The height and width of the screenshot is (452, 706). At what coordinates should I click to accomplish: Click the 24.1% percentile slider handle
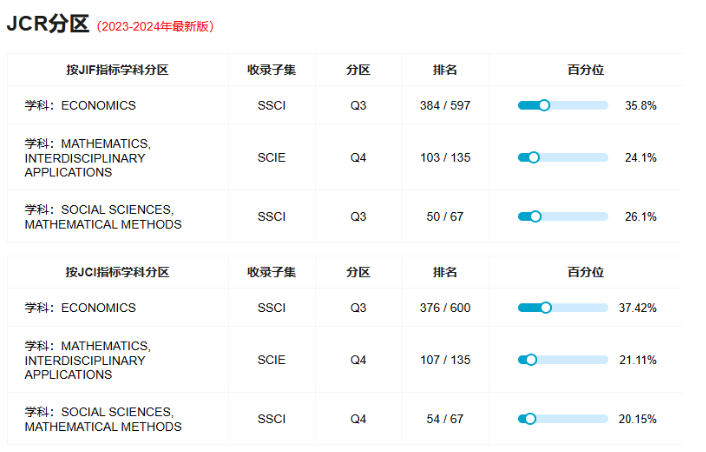tap(534, 158)
